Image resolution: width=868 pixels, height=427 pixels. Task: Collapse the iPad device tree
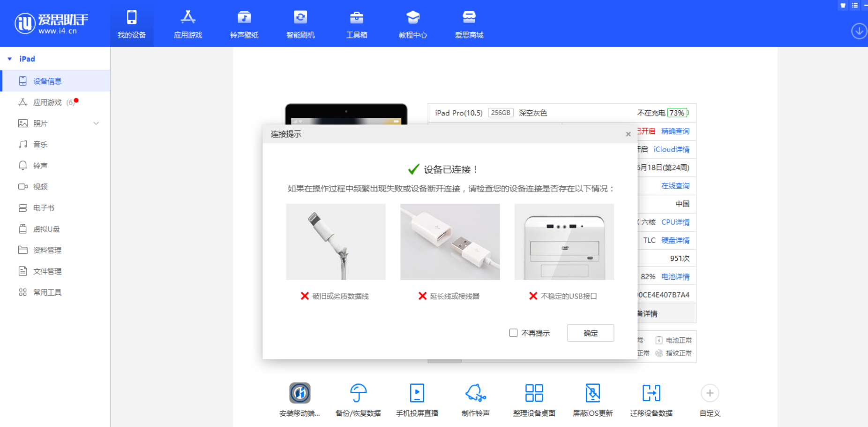tap(9, 59)
